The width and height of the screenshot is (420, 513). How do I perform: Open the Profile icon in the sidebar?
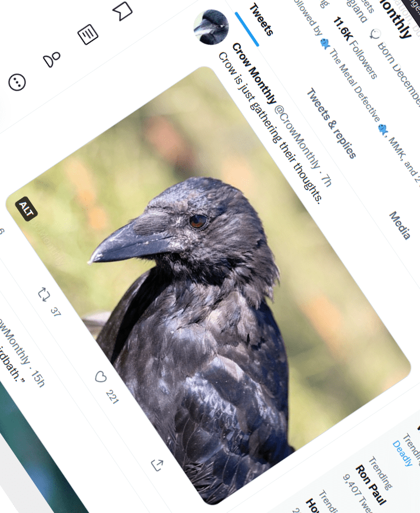52,59
